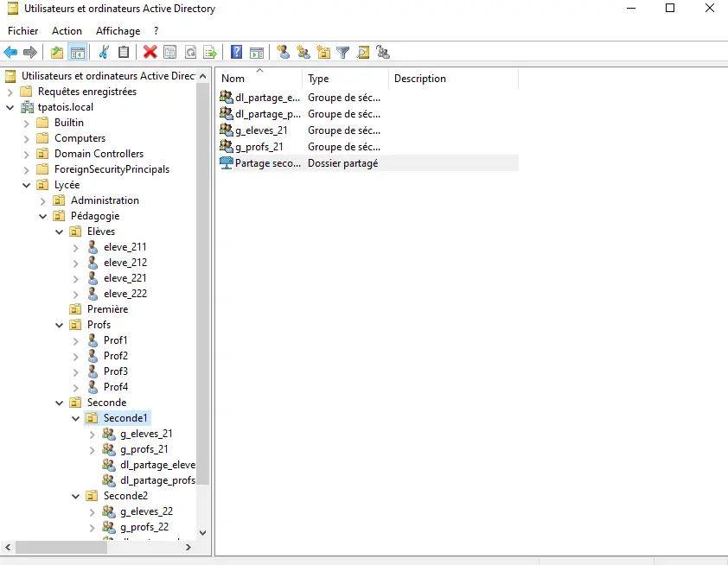
Task: Sort list by Nom column header
Action: 259,79
